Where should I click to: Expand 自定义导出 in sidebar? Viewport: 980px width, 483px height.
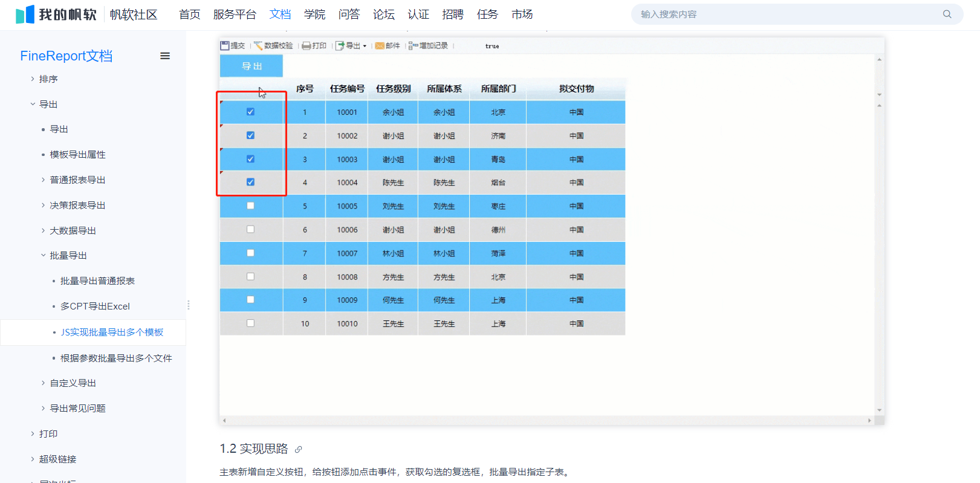(x=43, y=383)
